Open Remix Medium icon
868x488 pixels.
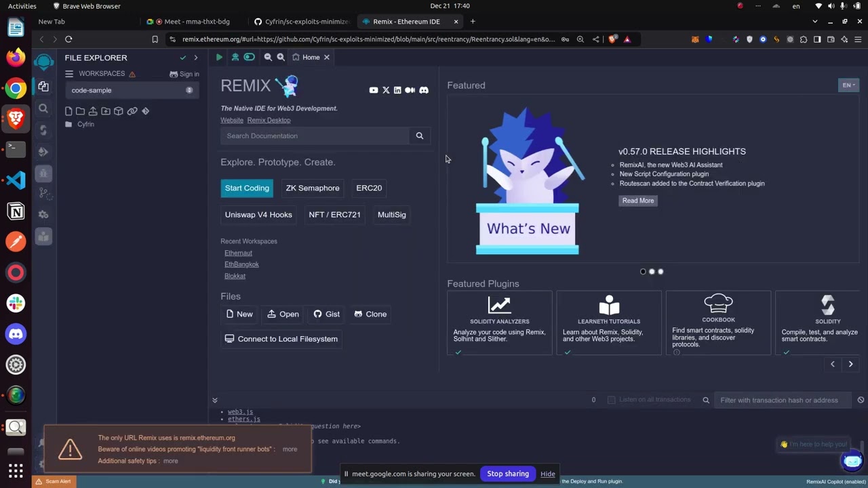410,90
